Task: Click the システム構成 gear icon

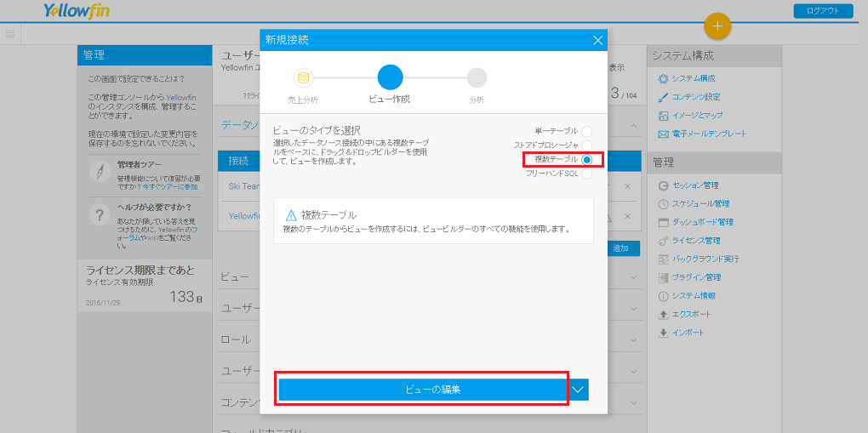Action: pyautogui.click(x=663, y=78)
